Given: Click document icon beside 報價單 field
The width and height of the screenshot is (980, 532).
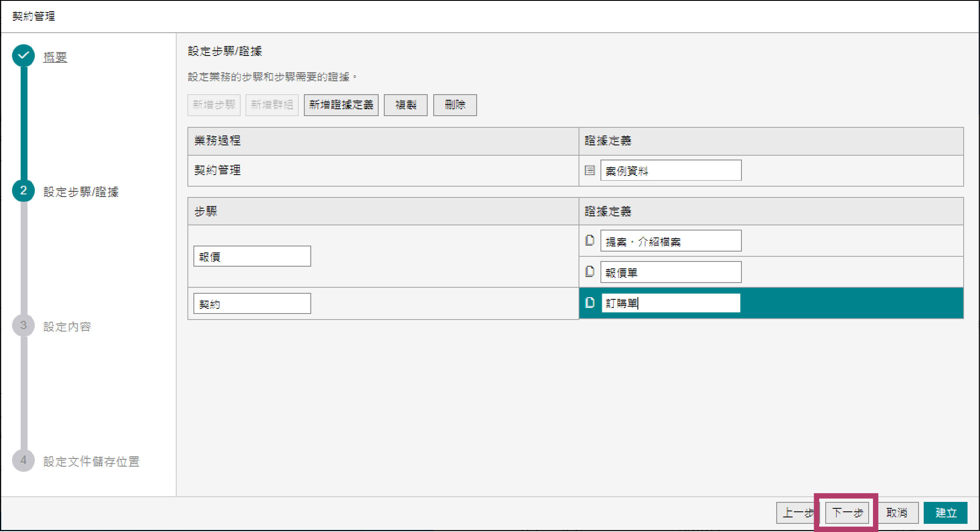Looking at the screenshot, I should coord(590,272).
